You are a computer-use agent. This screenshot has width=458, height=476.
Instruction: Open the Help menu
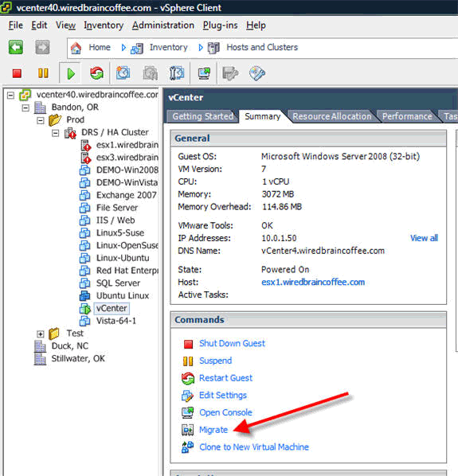[256, 25]
